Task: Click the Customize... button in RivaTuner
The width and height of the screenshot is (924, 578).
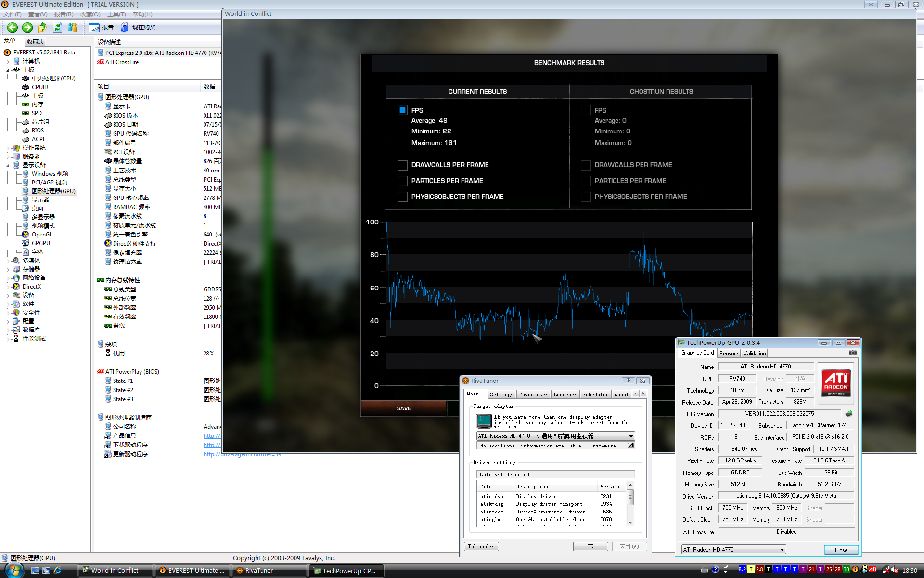Action: coord(606,446)
